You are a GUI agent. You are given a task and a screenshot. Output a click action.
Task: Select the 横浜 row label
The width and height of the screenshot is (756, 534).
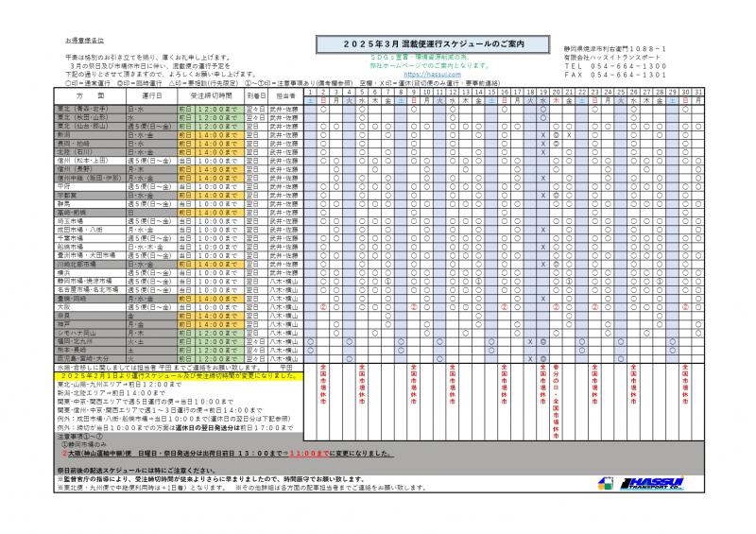pyautogui.click(x=90, y=272)
